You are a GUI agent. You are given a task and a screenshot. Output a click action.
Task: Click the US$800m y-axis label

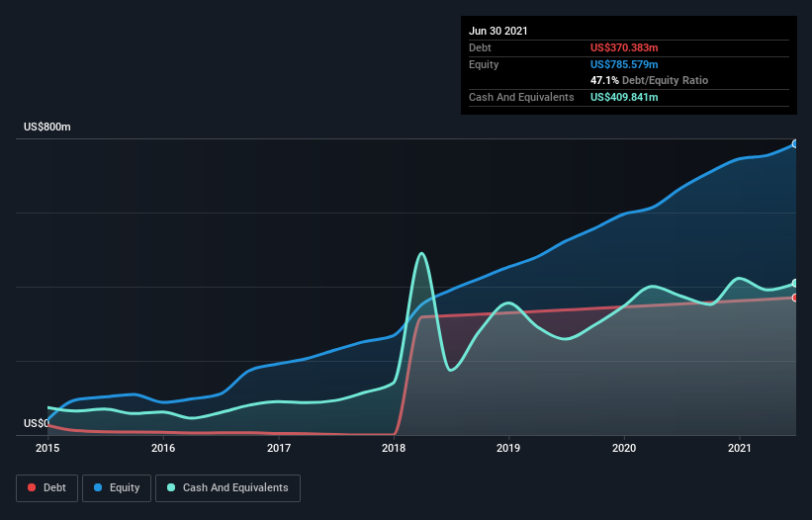(47, 127)
